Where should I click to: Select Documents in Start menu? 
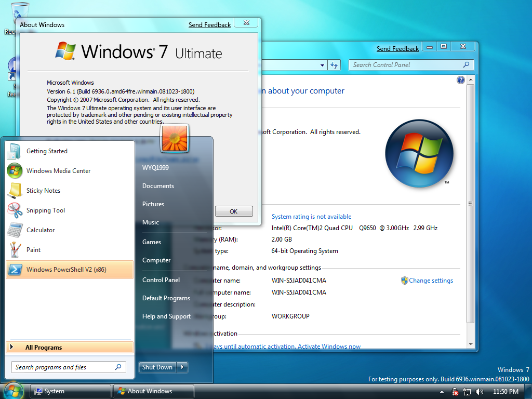(158, 186)
